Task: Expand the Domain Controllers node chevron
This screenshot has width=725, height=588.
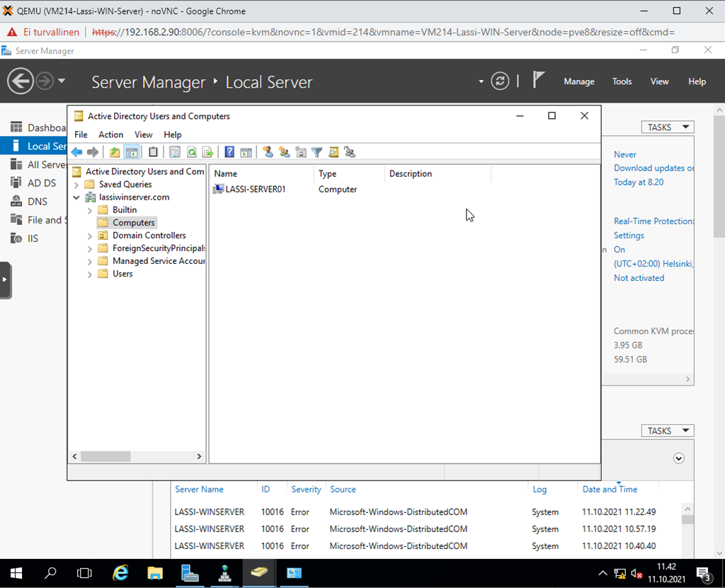Action: tap(90, 236)
